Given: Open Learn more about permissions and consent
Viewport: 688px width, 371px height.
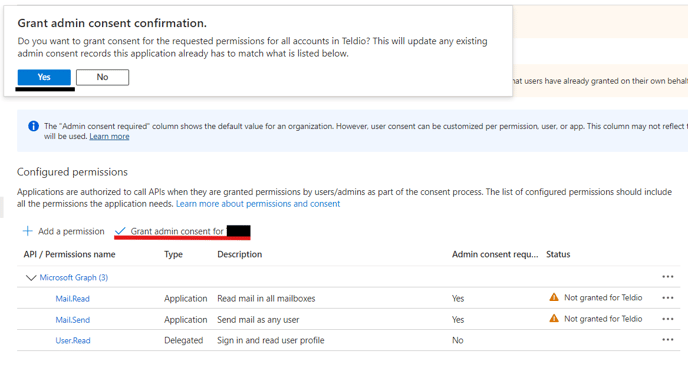Looking at the screenshot, I should pos(258,204).
